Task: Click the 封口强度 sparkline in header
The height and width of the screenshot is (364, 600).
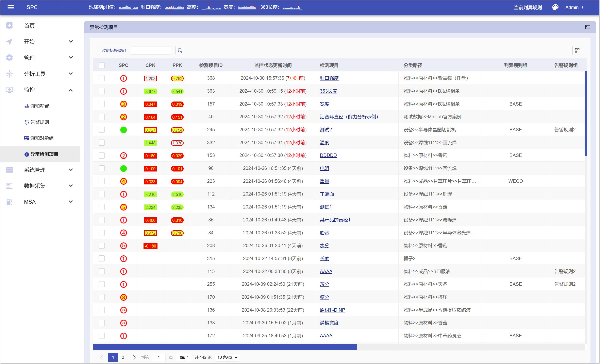Action: pyautogui.click(x=174, y=7)
